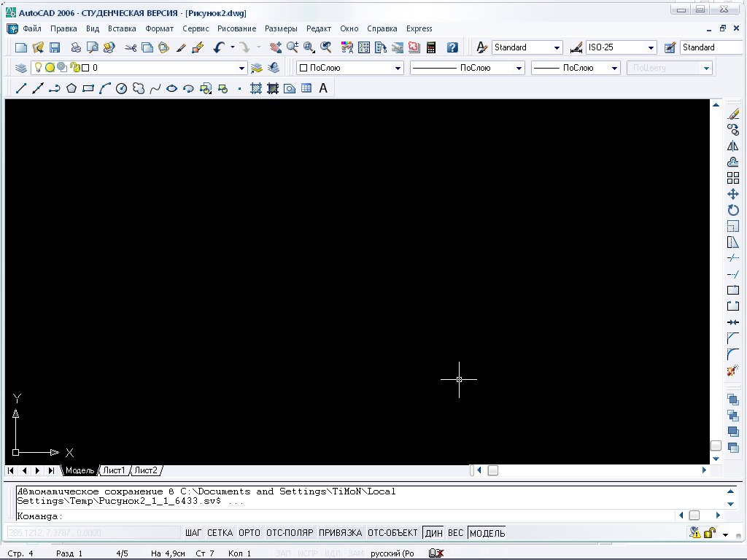Switch to the Лист1 layout tab
This screenshot has height=560, width=747.
[114, 470]
